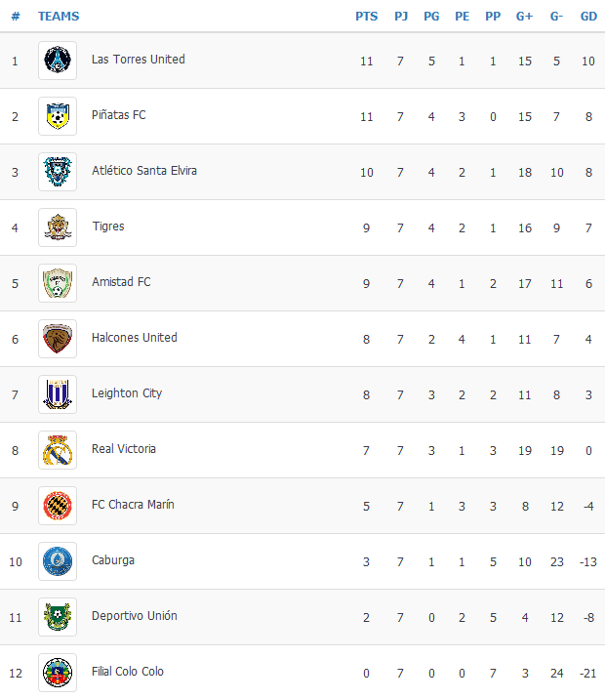Open the FC Chacra Marín checkered badge
Image resolution: width=605 pixels, height=700 pixels.
click(x=58, y=506)
